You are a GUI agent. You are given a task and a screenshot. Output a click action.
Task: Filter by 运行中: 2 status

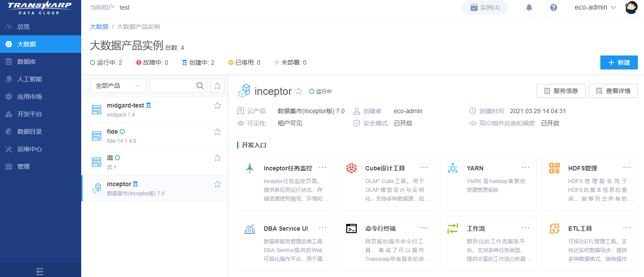106,62
